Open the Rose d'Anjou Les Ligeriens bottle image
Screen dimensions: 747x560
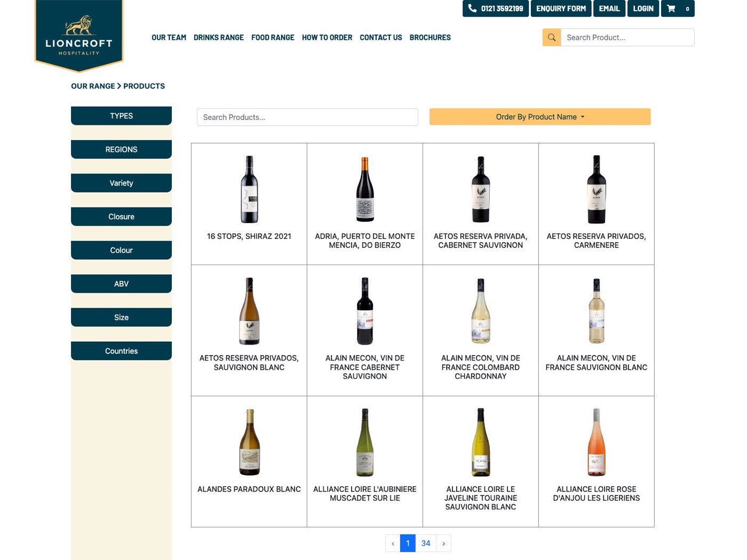(x=597, y=442)
